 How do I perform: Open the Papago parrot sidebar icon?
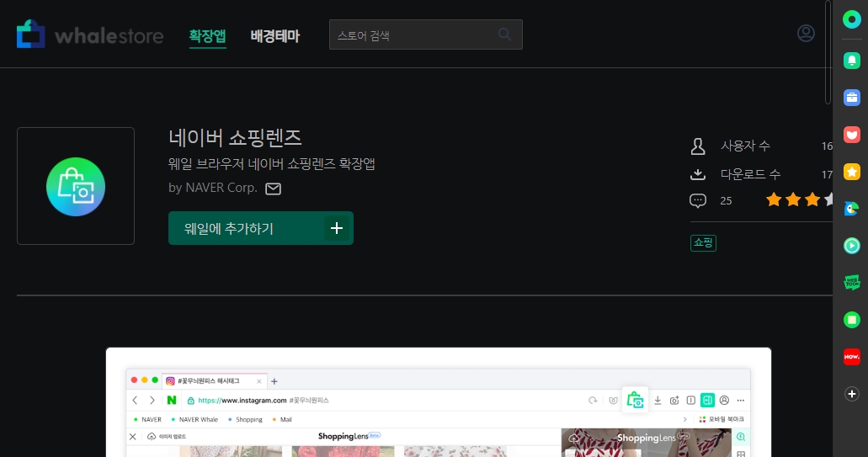(x=851, y=209)
